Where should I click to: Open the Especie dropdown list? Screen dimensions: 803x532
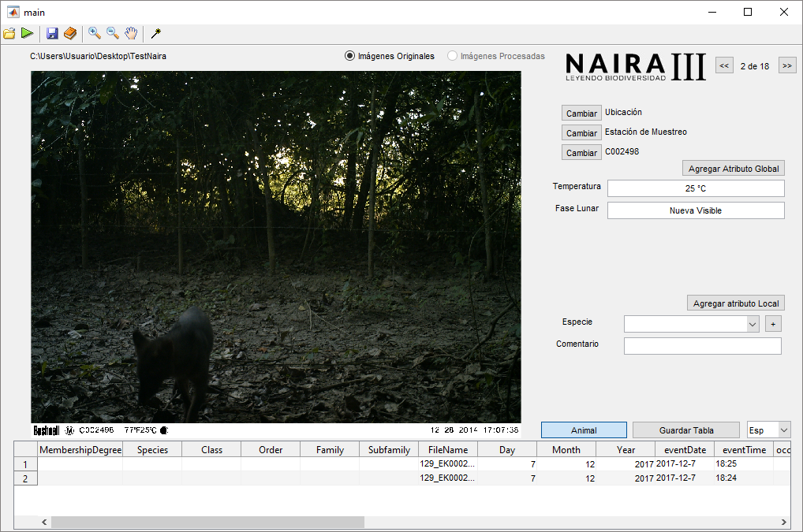[x=752, y=324]
